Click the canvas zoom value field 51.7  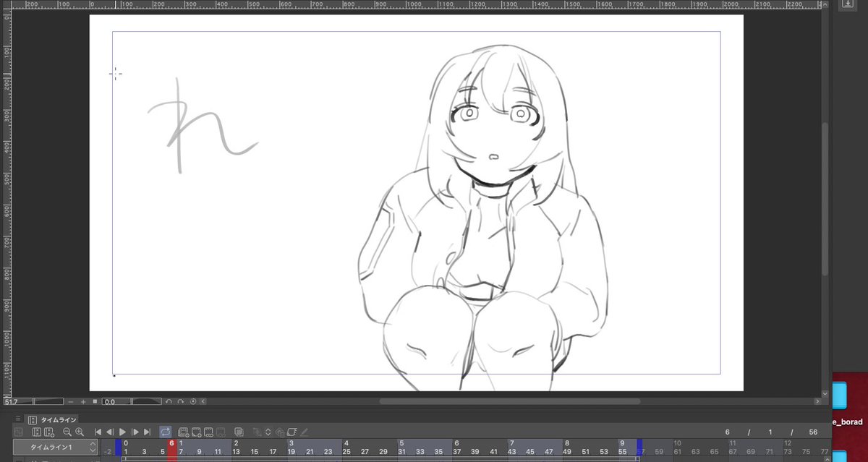[19, 401]
